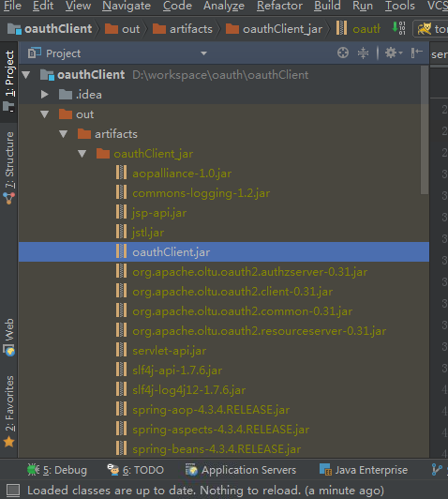This screenshot has width=448, height=499.
Task: Collapse the out folder
Action: [x=44, y=114]
